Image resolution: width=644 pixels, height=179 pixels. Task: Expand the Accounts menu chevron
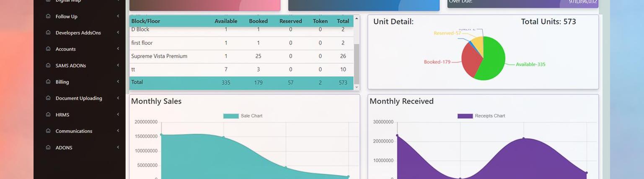coord(118,49)
